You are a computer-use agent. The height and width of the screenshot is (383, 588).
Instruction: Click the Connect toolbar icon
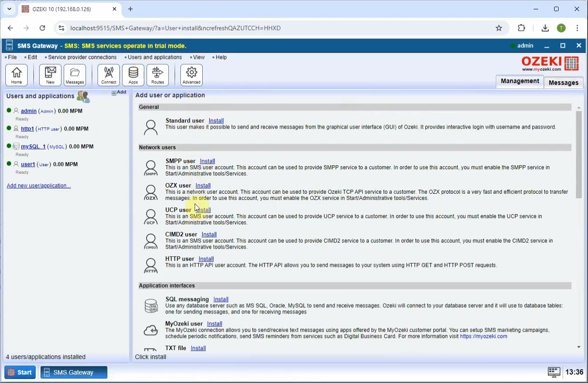pyautogui.click(x=108, y=75)
